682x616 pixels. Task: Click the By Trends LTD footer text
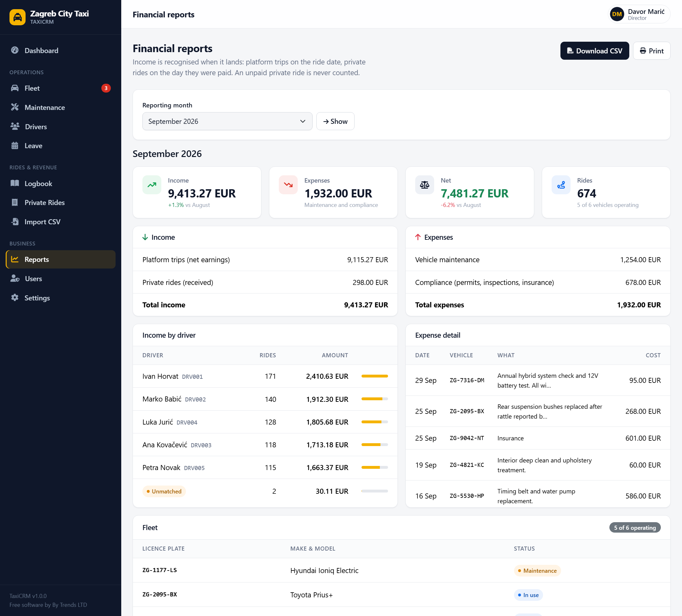coord(69,605)
